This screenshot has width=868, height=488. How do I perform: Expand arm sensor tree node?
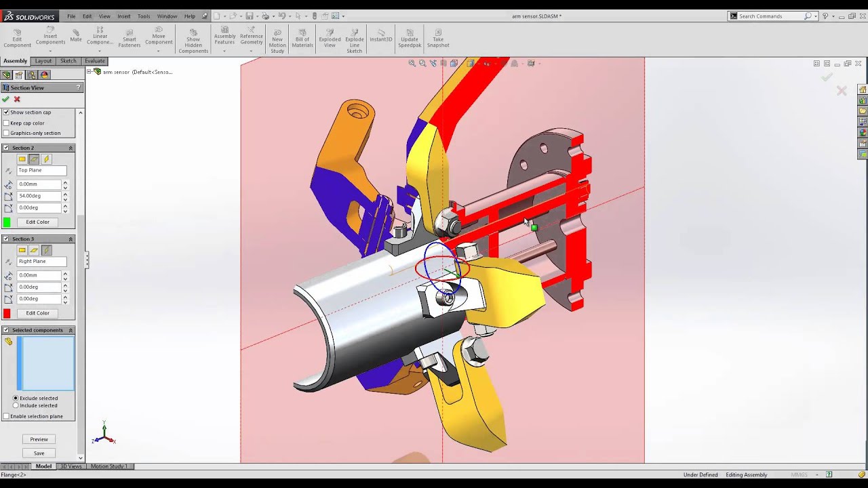point(89,71)
